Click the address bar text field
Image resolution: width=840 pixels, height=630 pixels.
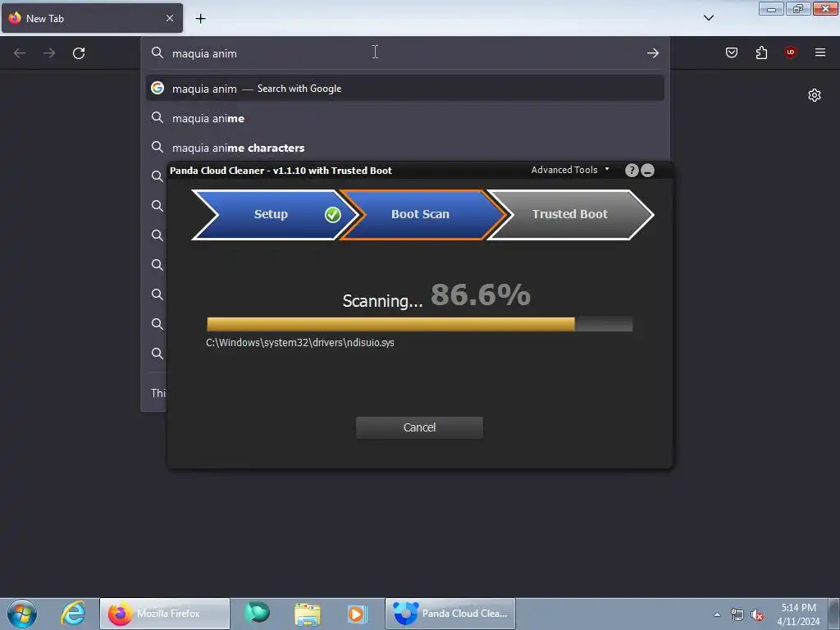click(404, 53)
